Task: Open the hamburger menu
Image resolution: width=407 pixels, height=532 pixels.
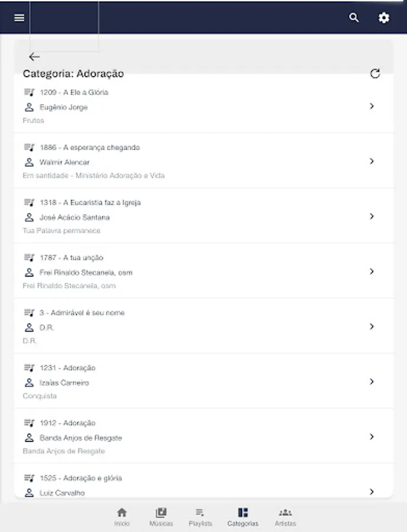Action: 19,18
